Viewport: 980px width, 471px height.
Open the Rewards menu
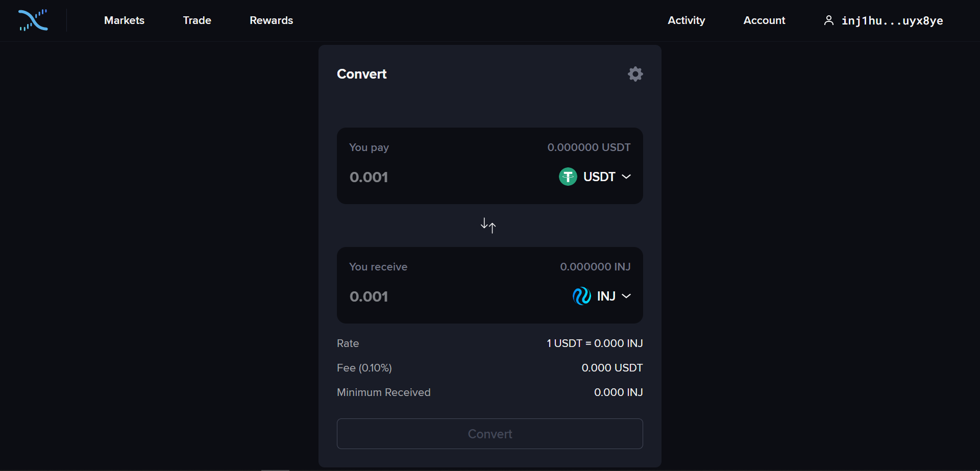[x=271, y=20]
